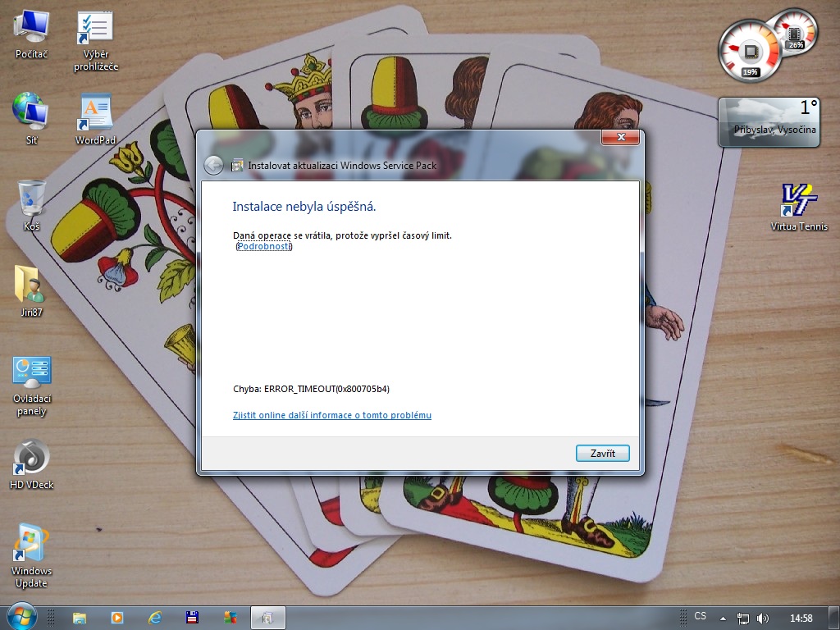Image resolution: width=840 pixels, height=630 pixels.
Task: Click the colorful puzzle taskbar icon
Action: [231, 618]
